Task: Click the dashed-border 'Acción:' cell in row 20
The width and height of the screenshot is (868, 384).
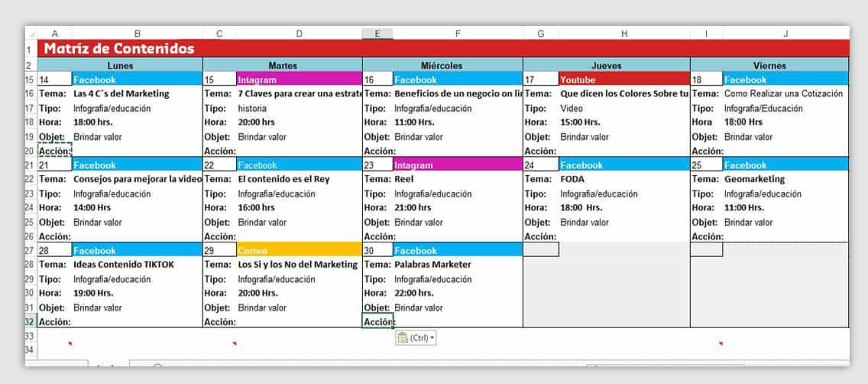Action: (x=54, y=150)
